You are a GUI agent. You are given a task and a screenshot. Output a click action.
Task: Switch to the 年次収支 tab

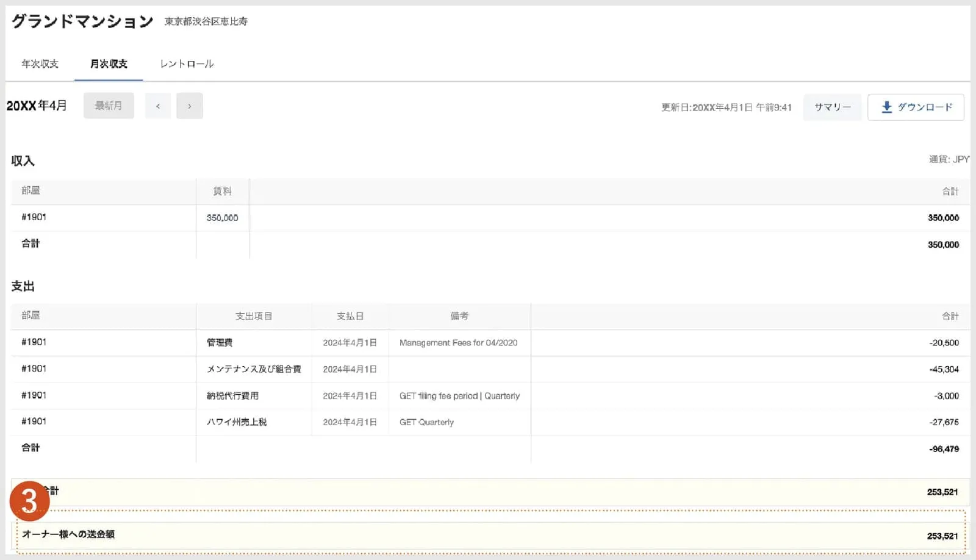point(40,64)
